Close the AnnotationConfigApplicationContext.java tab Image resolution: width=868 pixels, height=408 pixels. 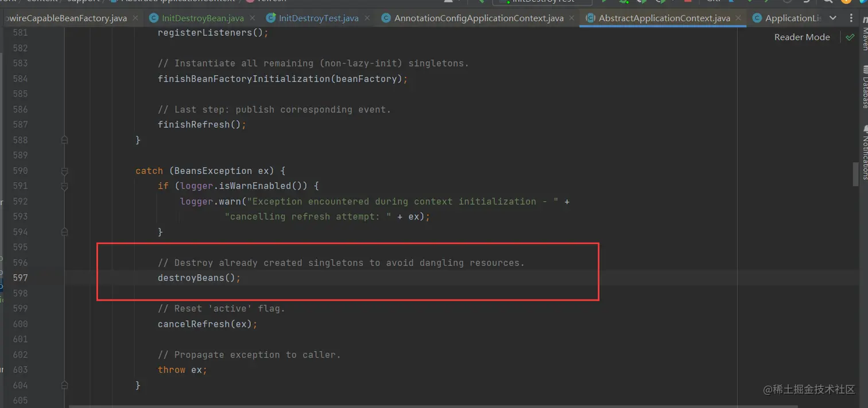pyautogui.click(x=572, y=18)
